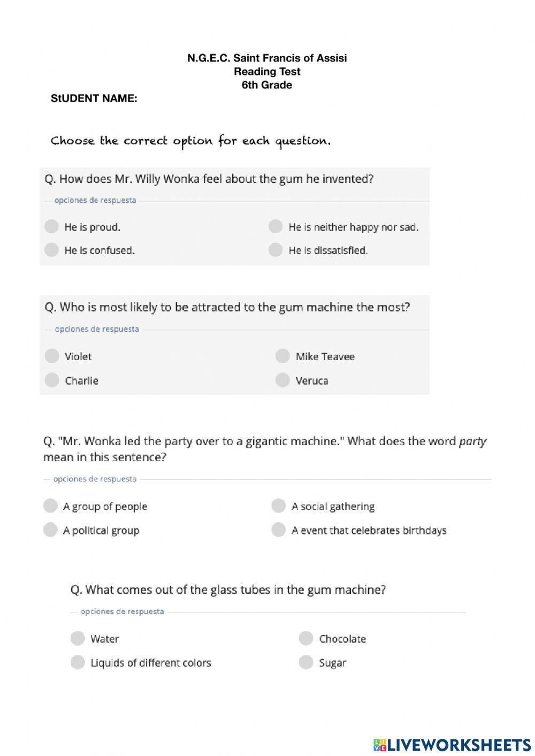Select 'A political group' radio button
This screenshot has width=535, height=756.
(50, 530)
